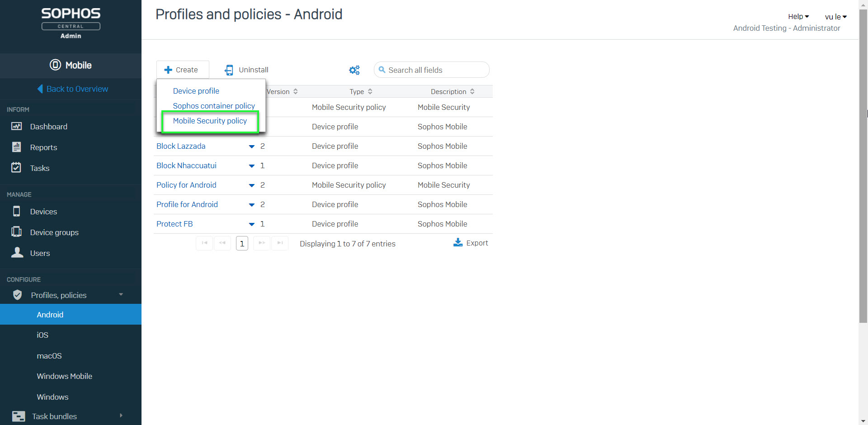This screenshot has height=425, width=868.
Task: Open Policy for Android row dropdown
Action: pyautogui.click(x=252, y=185)
